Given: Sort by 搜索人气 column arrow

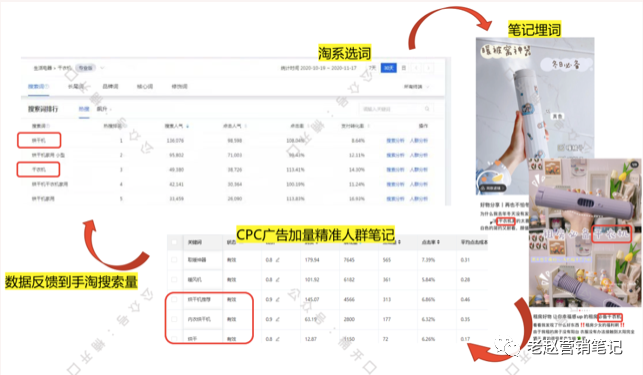Looking at the screenshot, I should click(x=187, y=126).
